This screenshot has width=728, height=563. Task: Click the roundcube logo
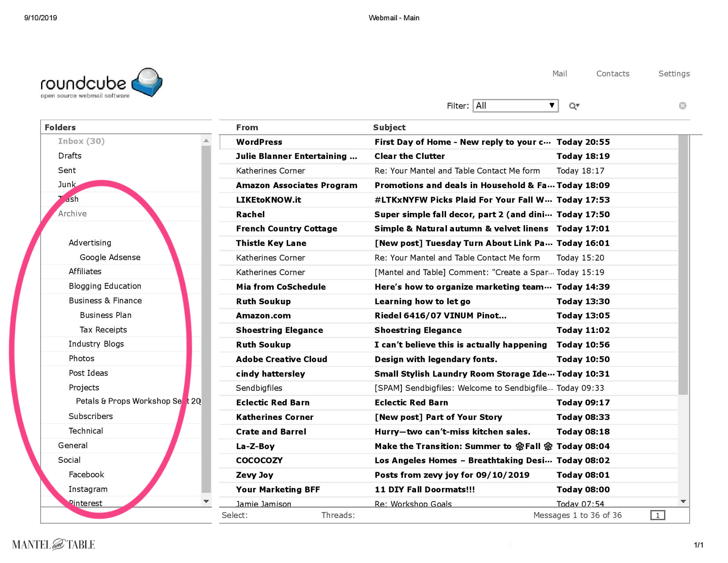tap(101, 83)
